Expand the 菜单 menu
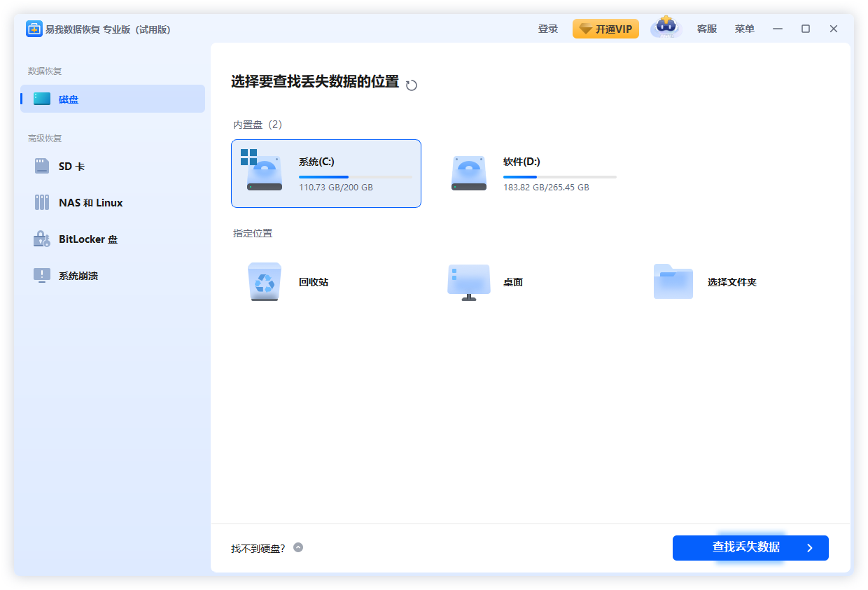 point(744,28)
